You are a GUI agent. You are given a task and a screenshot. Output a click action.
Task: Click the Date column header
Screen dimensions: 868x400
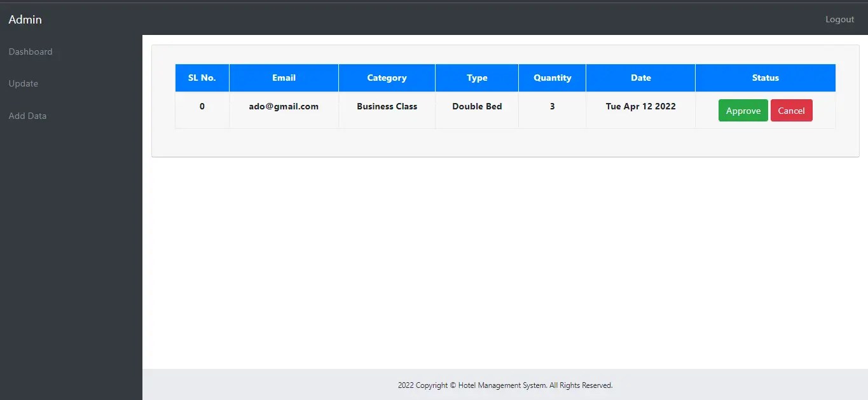(x=640, y=78)
